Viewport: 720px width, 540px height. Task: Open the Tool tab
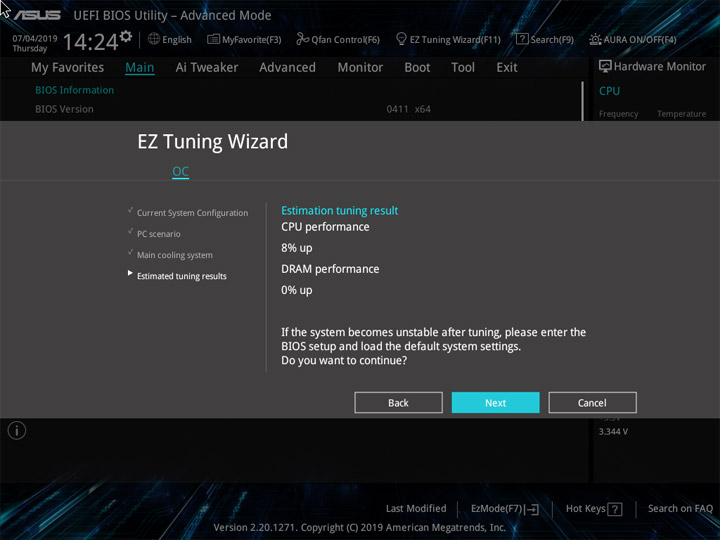(463, 68)
